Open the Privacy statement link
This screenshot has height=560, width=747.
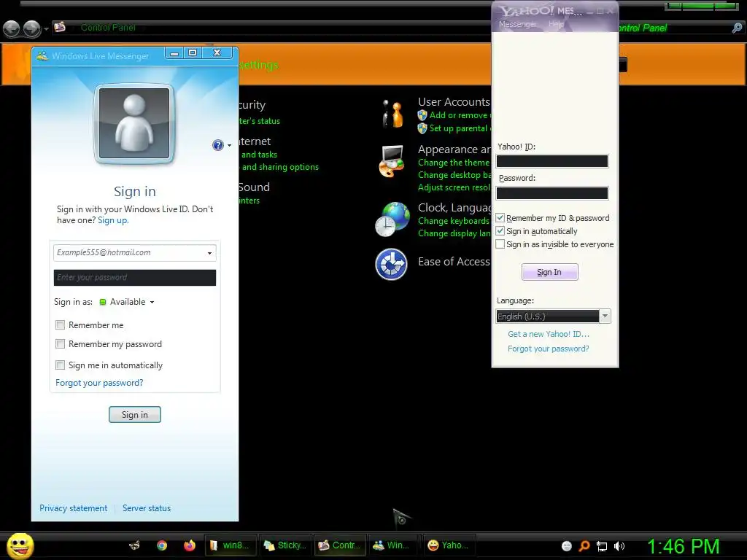[x=74, y=508]
